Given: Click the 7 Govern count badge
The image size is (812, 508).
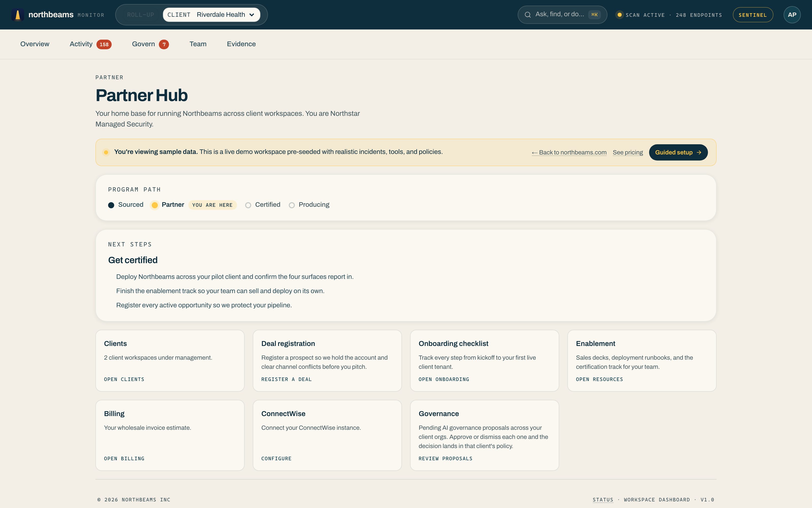Looking at the screenshot, I should 164,44.
